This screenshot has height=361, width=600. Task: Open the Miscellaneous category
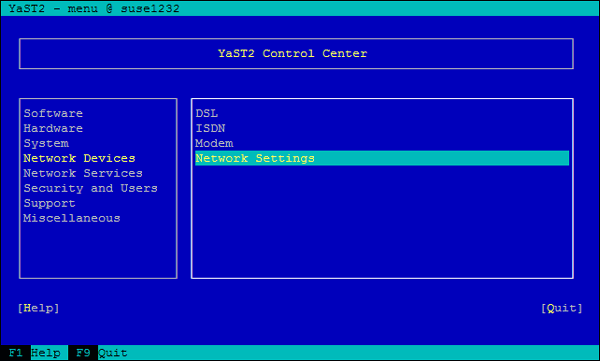click(x=72, y=218)
